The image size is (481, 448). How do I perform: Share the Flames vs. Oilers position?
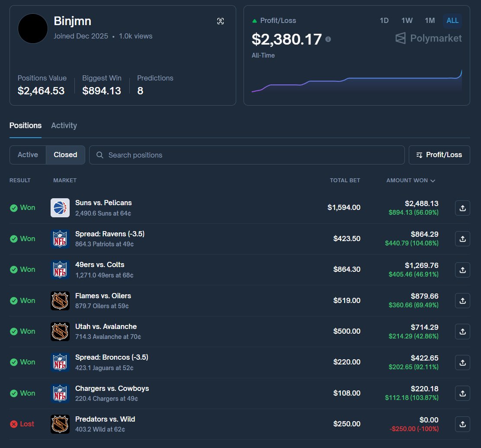tap(462, 300)
